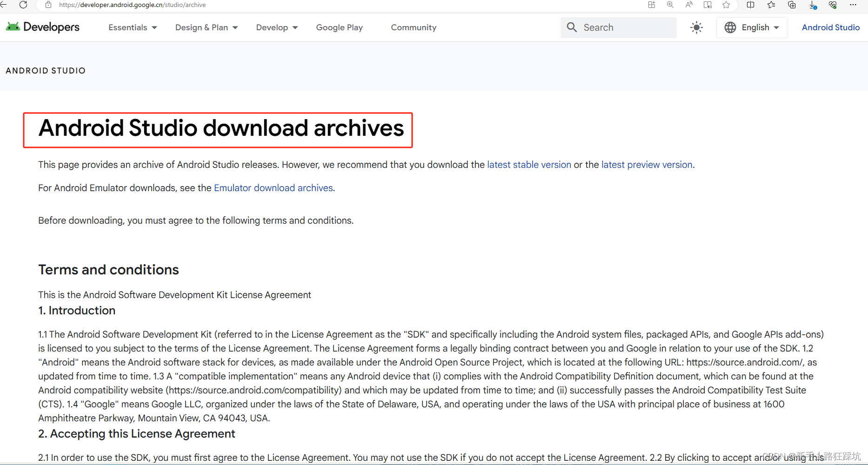Click the Terms and conditions heading

108,270
